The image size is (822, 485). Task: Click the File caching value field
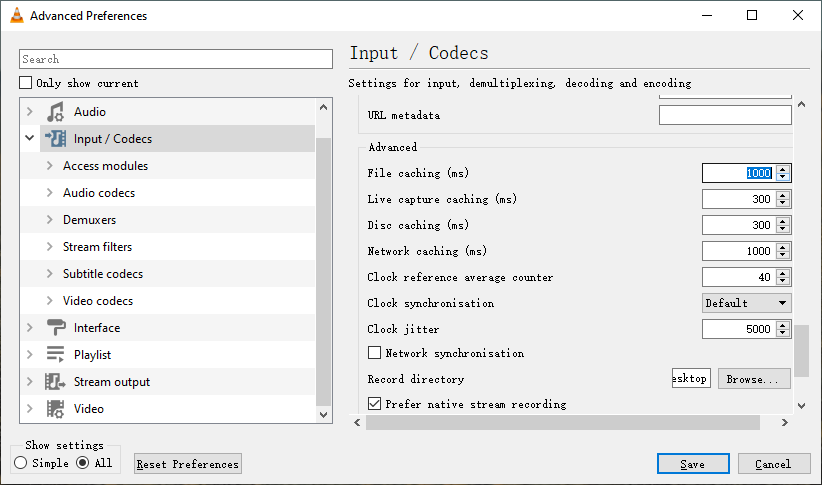pos(739,173)
